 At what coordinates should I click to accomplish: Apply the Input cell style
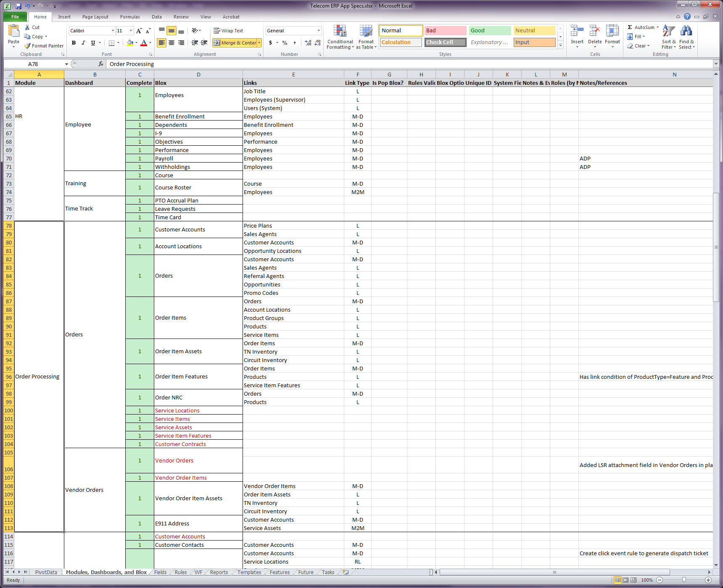tap(535, 42)
